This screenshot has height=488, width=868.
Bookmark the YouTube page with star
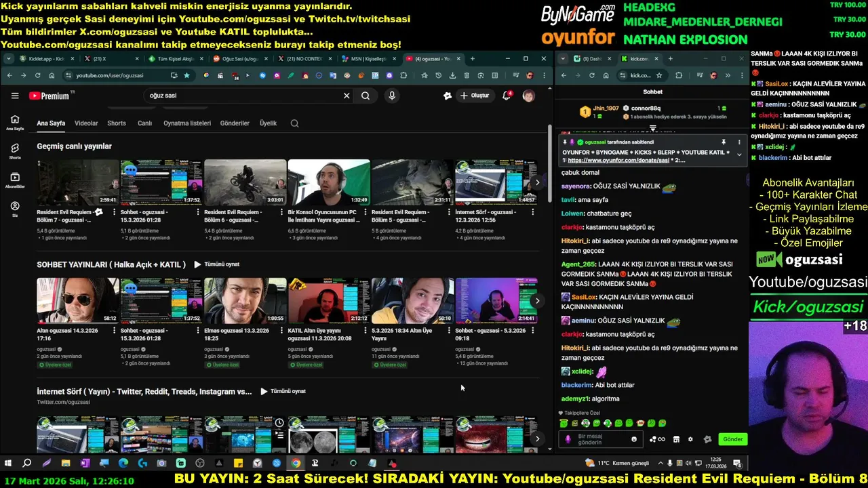(186, 75)
